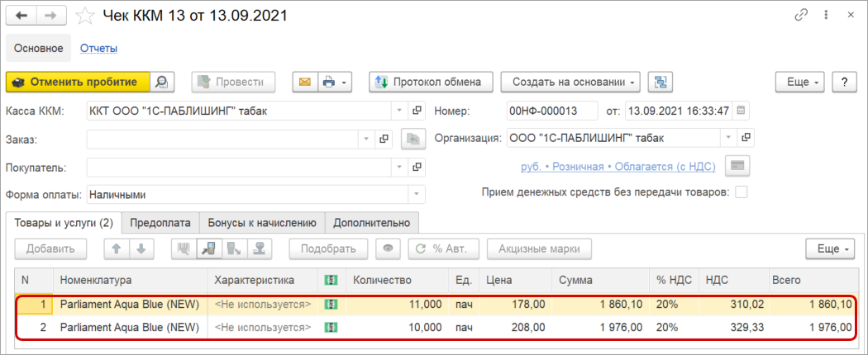
Task: Open the Касса ККМ record in a new form
Action: [x=417, y=111]
